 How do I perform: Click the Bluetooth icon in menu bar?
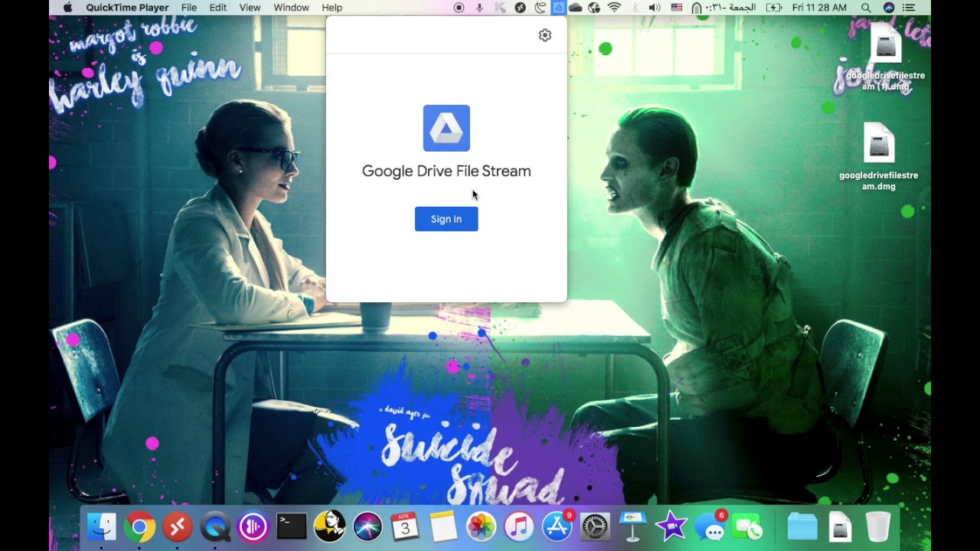635,8
